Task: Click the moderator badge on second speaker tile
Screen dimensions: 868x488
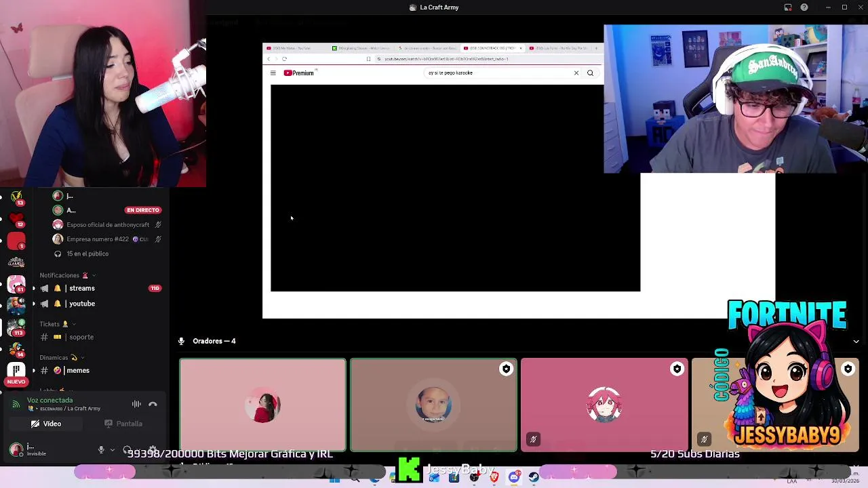Action: (506, 369)
